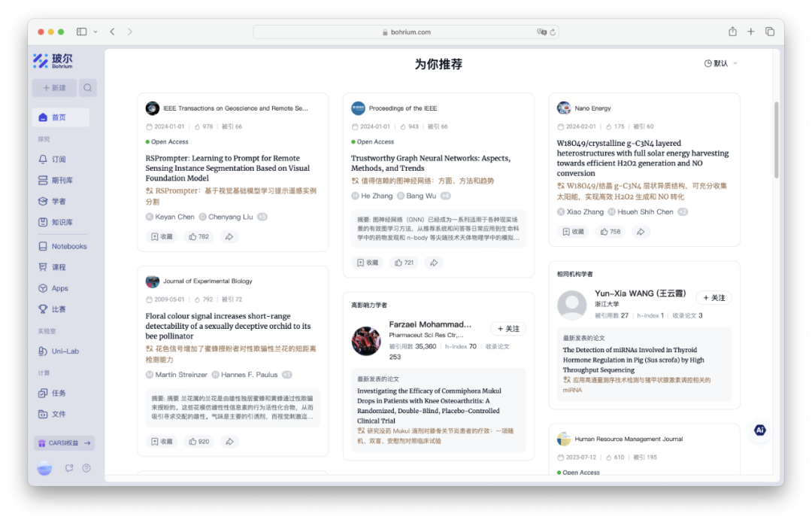The width and height of the screenshot is (812, 523).
Task: Expand the 默认 sort dropdown
Action: (720, 63)
